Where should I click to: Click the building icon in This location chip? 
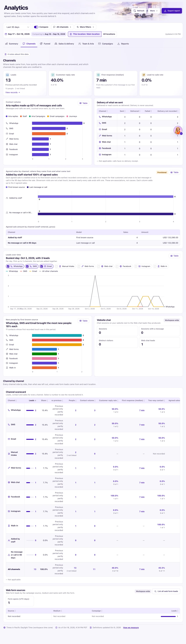71,34
